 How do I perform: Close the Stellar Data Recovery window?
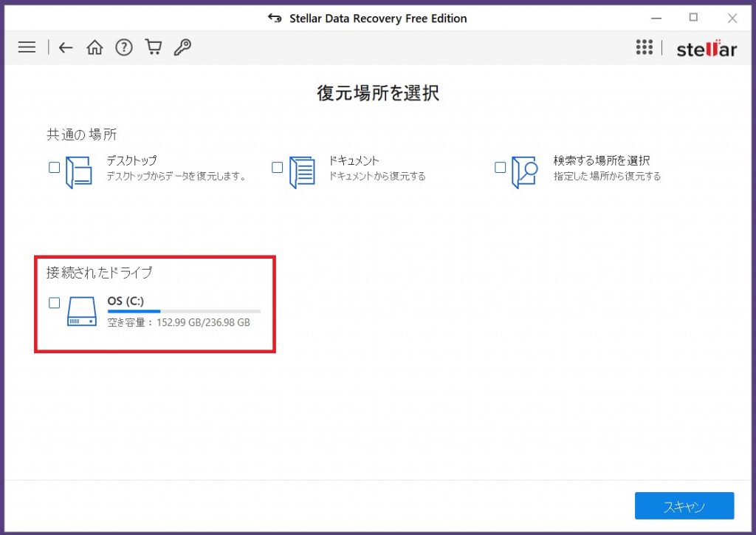click(x=732, y=18)
